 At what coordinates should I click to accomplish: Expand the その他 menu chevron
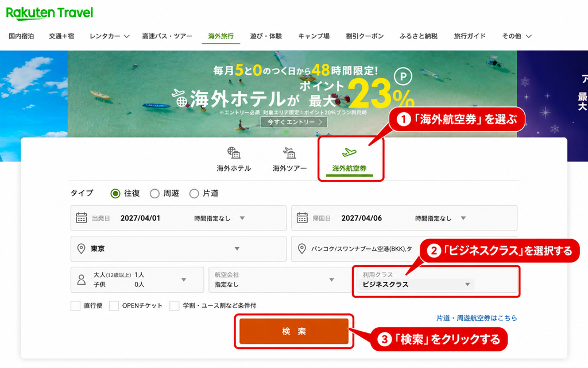coord(529,36)
